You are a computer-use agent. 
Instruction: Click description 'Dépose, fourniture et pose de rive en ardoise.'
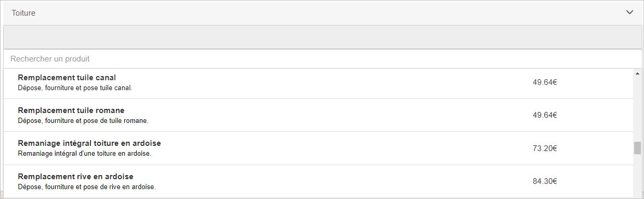point(87,186)
